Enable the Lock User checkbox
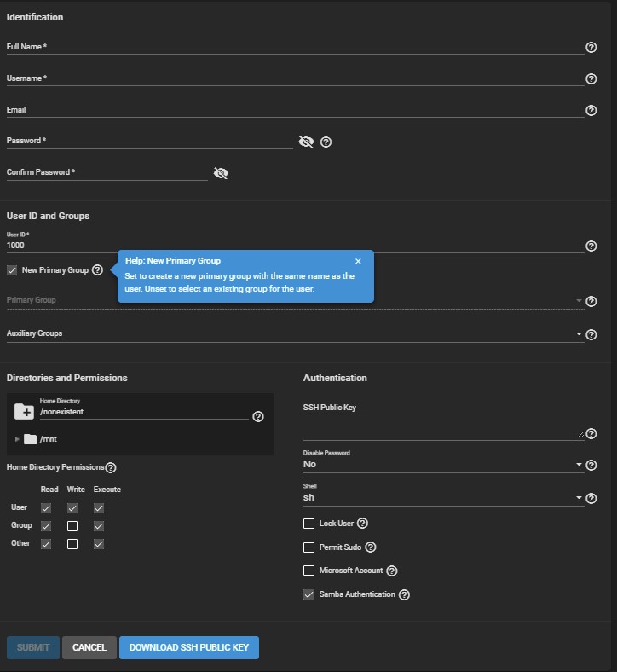 pos(309,524)
